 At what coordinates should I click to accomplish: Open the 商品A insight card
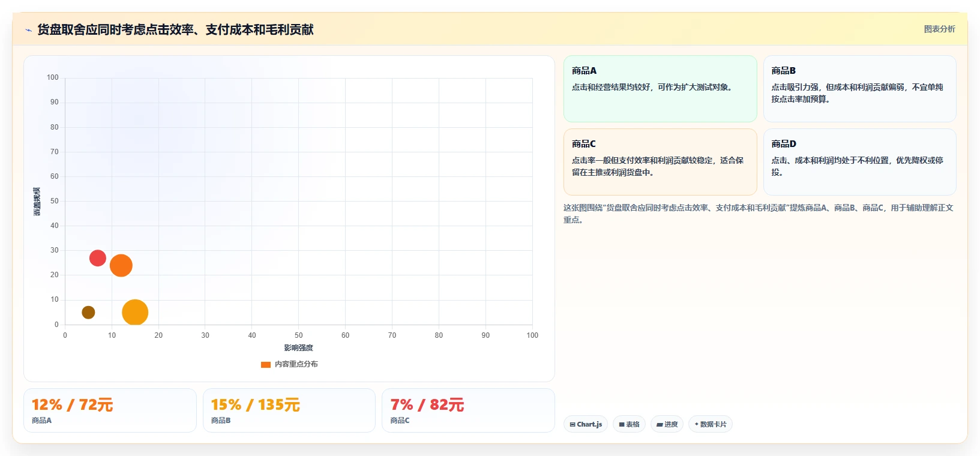(660, 89)
